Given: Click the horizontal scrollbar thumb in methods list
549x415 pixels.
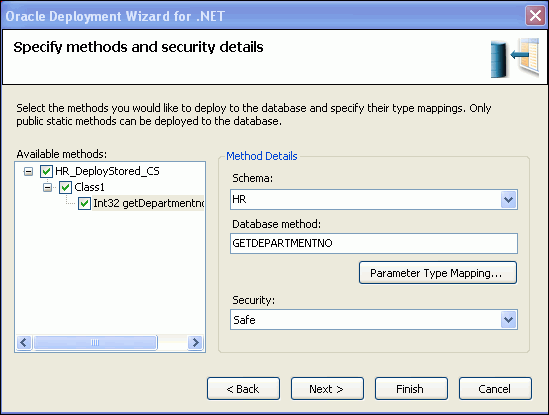Looking at the screenshot, I should point(95,342).
